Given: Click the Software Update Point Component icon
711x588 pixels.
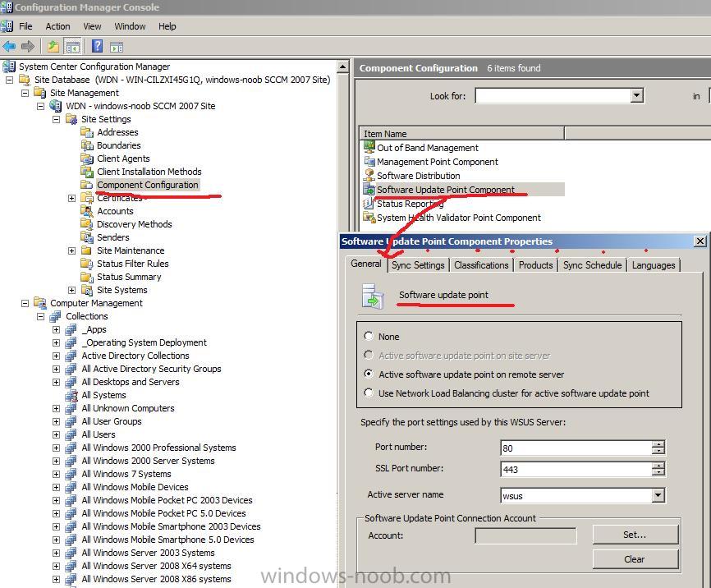Looking at the screenshot, I should point(369,190).
